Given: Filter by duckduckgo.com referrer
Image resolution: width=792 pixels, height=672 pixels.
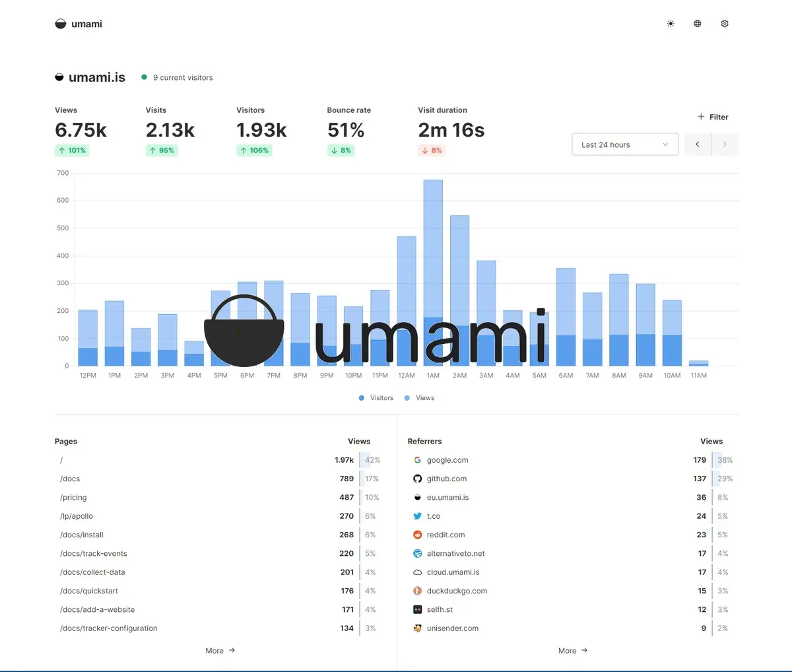Looking at the screenshot, I should (457, 591).
